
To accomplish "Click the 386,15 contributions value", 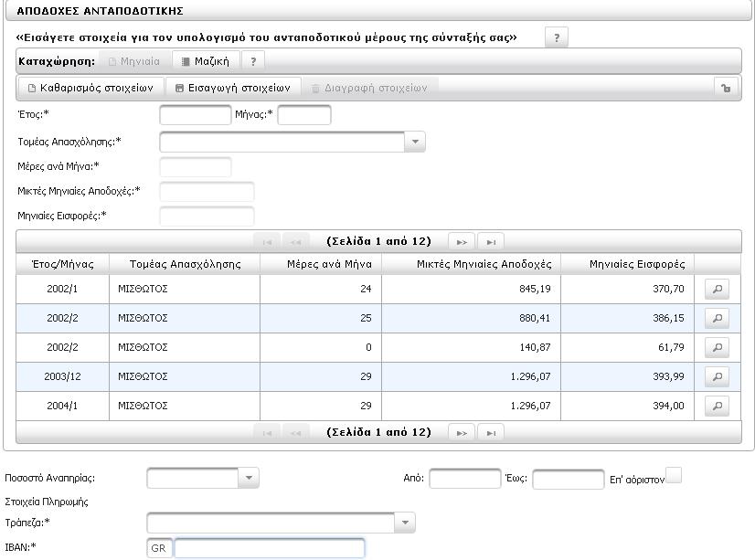I will (669, 319).
